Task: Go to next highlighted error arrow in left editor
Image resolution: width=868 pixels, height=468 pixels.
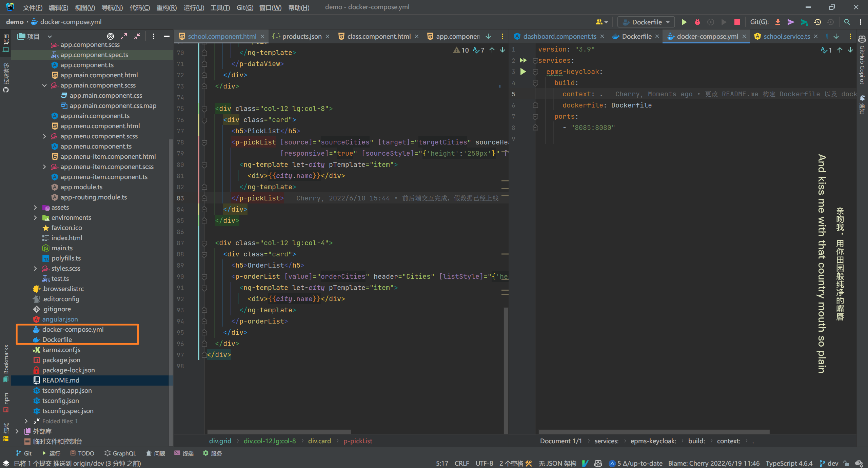Action: click(502, 50)
